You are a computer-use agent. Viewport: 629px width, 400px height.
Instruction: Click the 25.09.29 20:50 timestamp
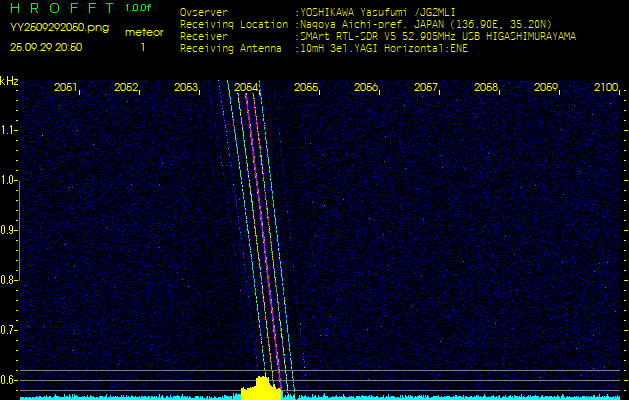(46, 47)
